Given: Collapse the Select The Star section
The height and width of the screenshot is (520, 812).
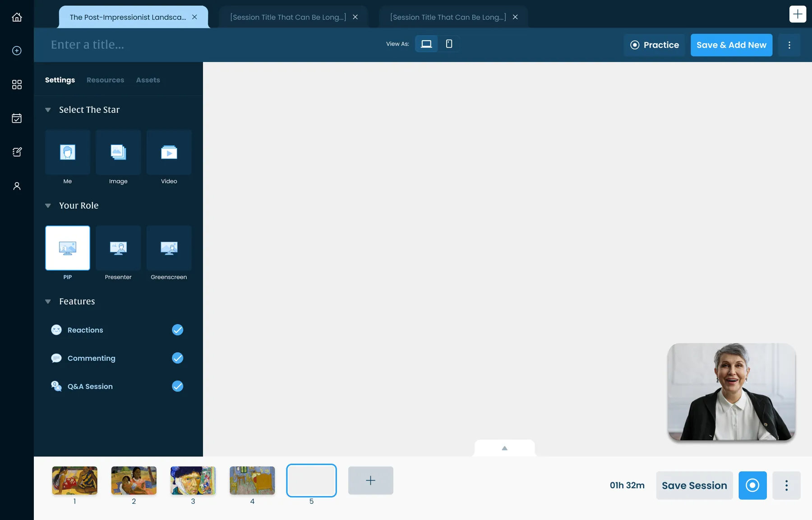Looking at the screenshot, I should click(48, 110).
